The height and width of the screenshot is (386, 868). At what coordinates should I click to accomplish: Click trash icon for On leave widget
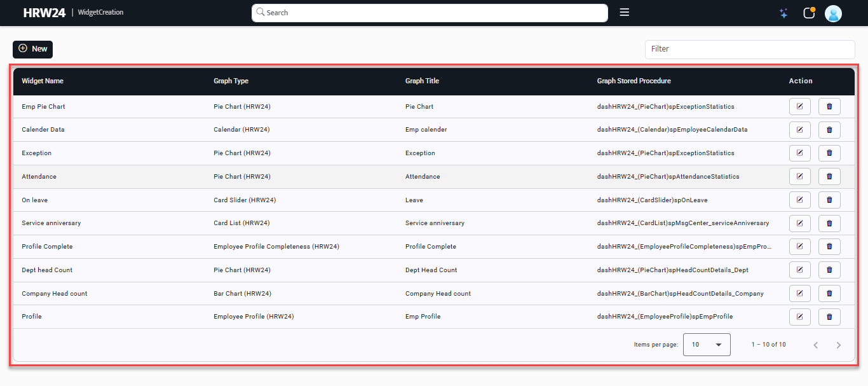click(x=829, y=200)
